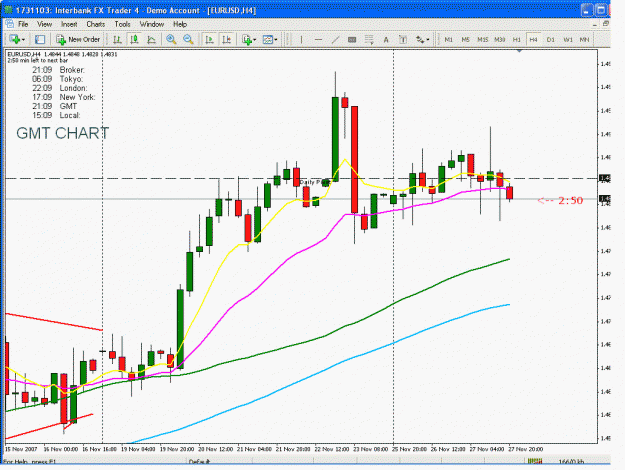
Task: Click the 27 Nov 20:00 time label
Action: (526, 449)
